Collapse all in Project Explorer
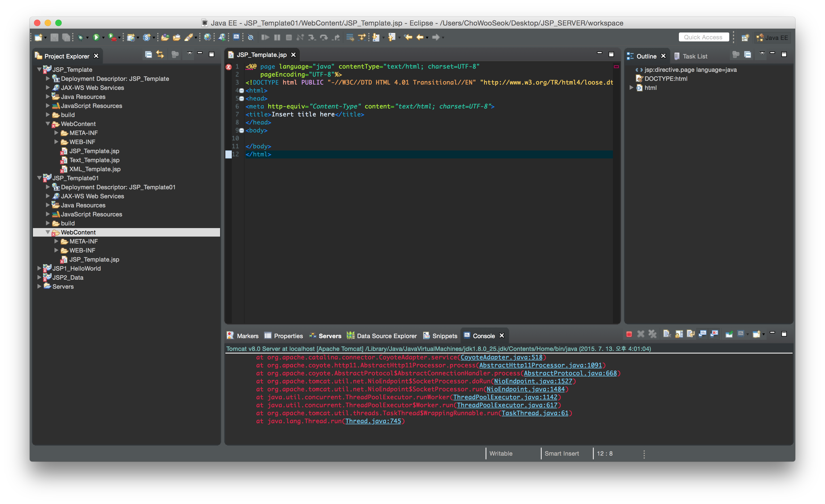Screen dimensions: 825x504 pyautogui.click(x=148, y=54)
